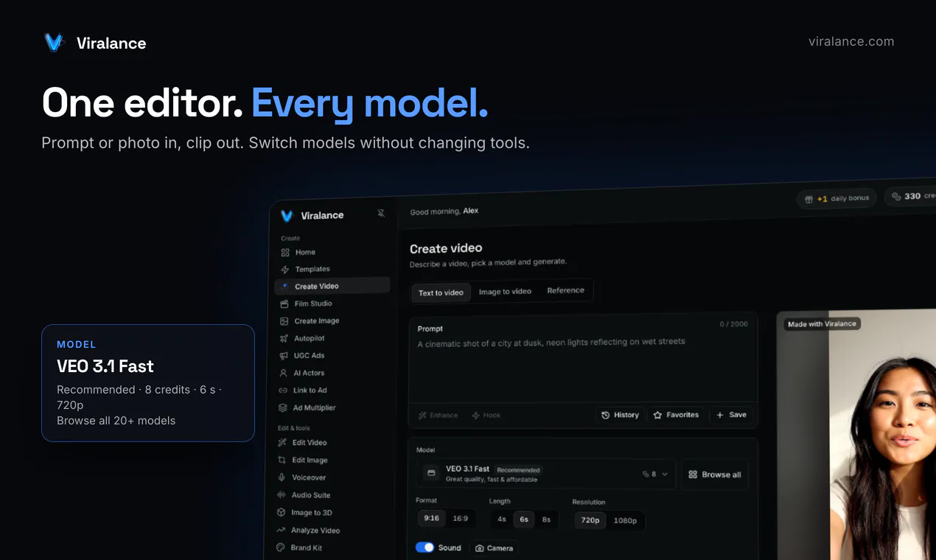Click the Ad Multiplier layers icon
Image resolution: width=936 pixels, height=560 pixels.
[x=283, y=407]
